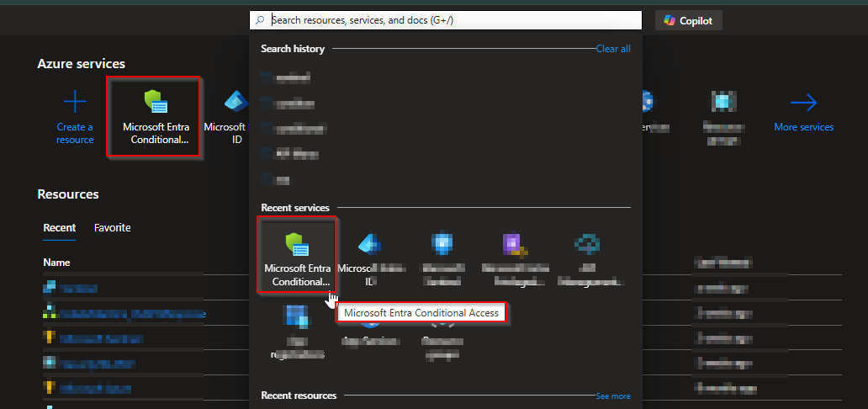Click the magnifier icon in the search bar
The width and height of the screenshot is (868, 409).
[261, 20]
